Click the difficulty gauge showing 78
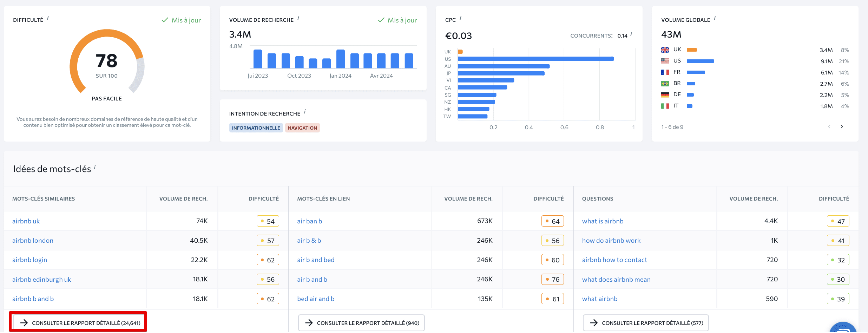The image size is (868, 333). click(107, 61)
